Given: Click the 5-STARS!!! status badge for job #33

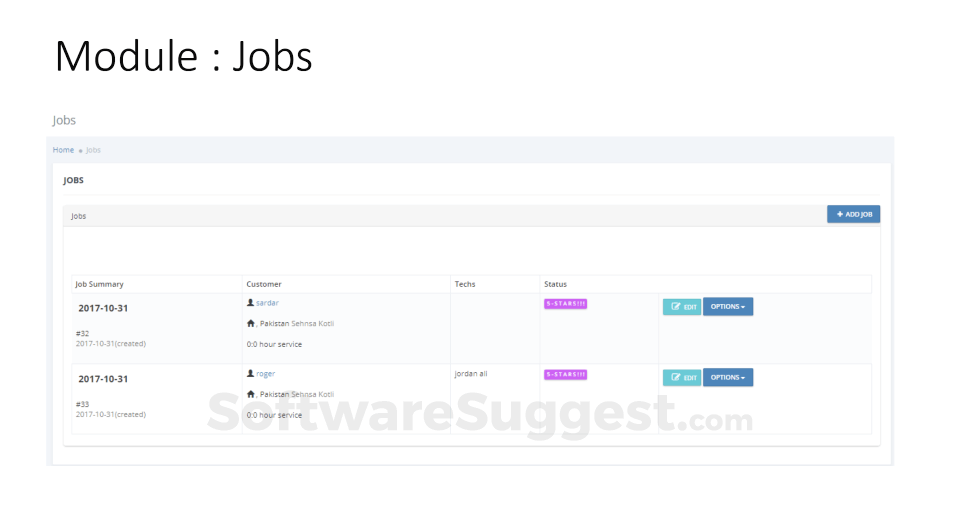Looking at the screenshot, I should [565, 374].
